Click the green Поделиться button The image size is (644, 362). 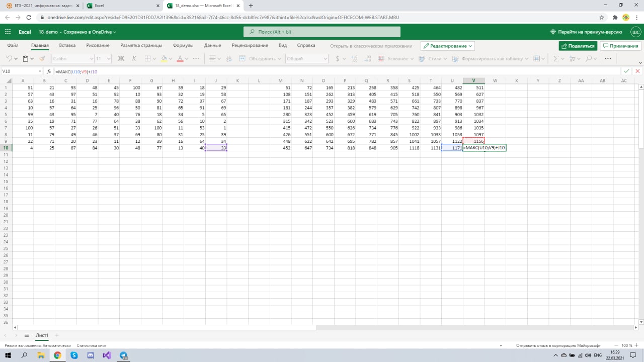pyautogui.click(x=578, y=46)
